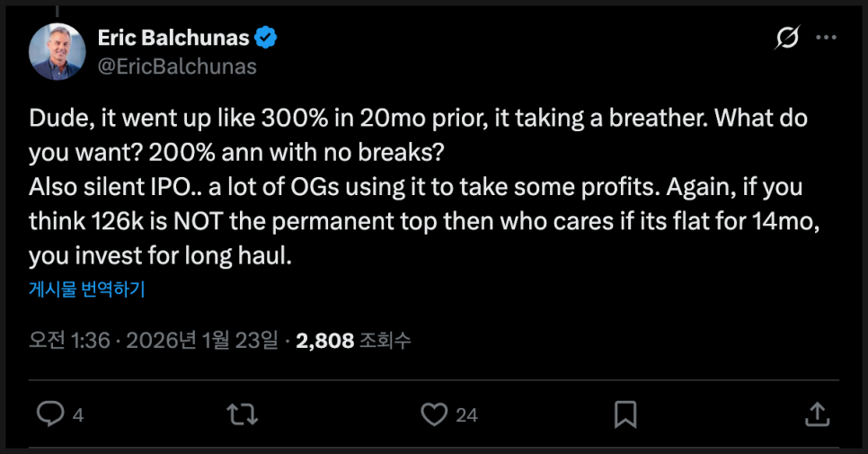Click the share upload icon
The image size is (868, 454).
(x=816, y=414)
